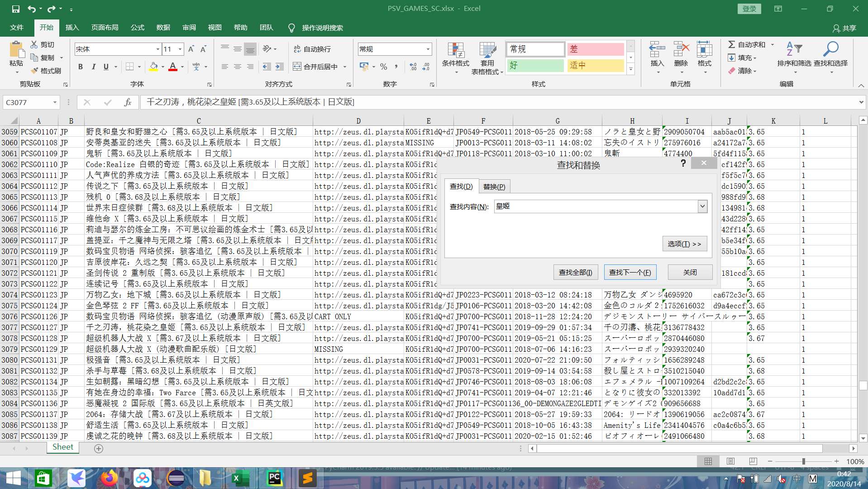Open Format as Table (套用表格格式)

487,58
